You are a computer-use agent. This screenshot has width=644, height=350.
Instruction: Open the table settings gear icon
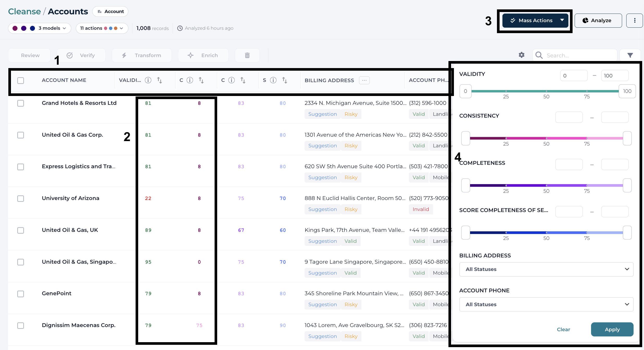tap(521, 55)
